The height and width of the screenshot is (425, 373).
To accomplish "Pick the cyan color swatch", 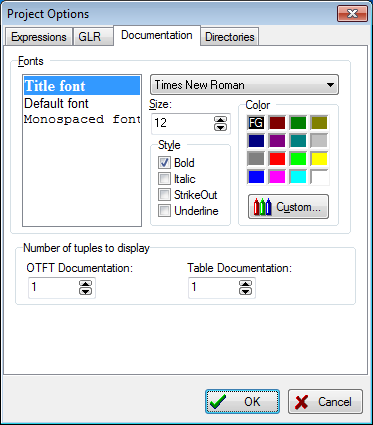I will tap(298, 177).
